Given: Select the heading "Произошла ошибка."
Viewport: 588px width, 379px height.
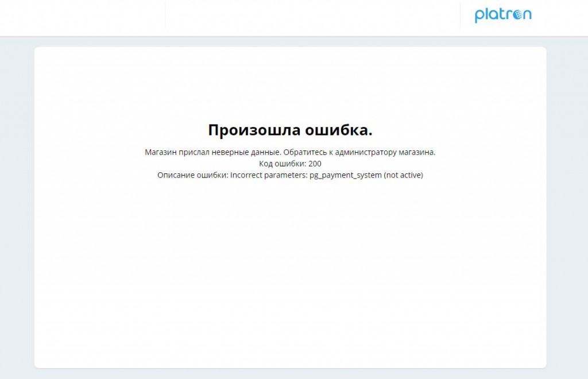Looking at the screenshot, I should [290, 130].
